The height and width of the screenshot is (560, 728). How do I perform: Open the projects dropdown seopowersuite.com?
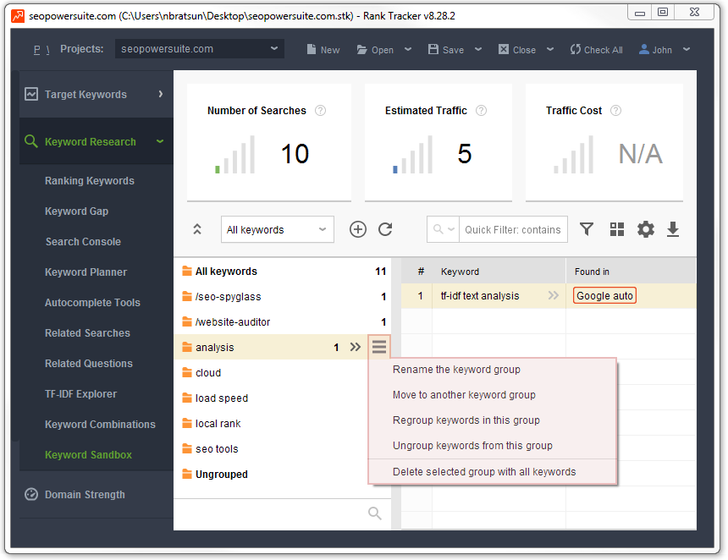click(200, 49)
